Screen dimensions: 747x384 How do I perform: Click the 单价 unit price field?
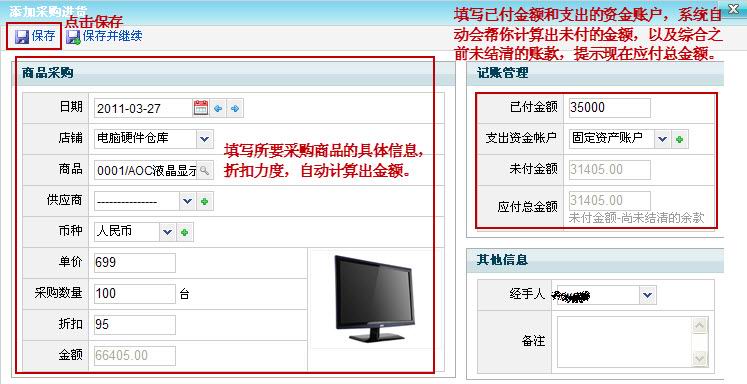[135, 263]
